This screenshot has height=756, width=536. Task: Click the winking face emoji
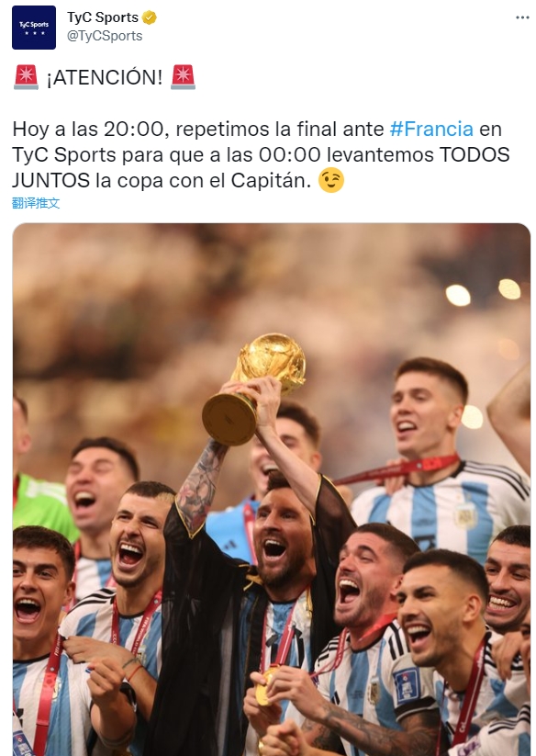click(331, 180)
